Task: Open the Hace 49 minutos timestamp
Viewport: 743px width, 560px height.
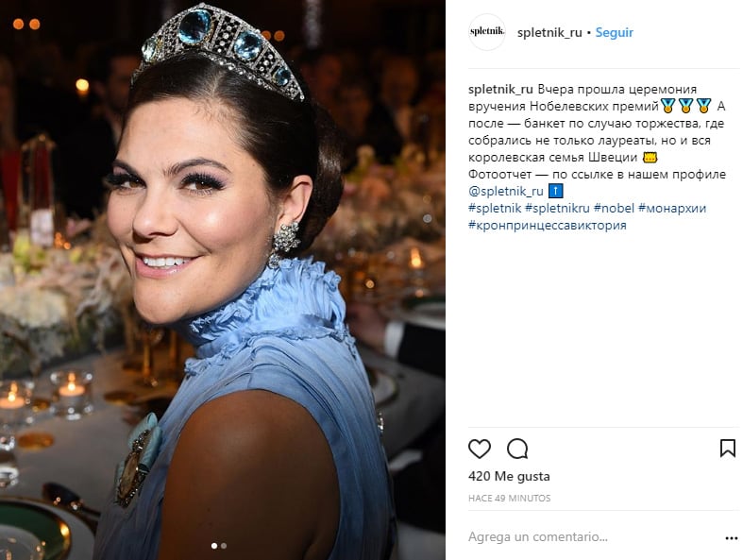Action: point(510,498)
